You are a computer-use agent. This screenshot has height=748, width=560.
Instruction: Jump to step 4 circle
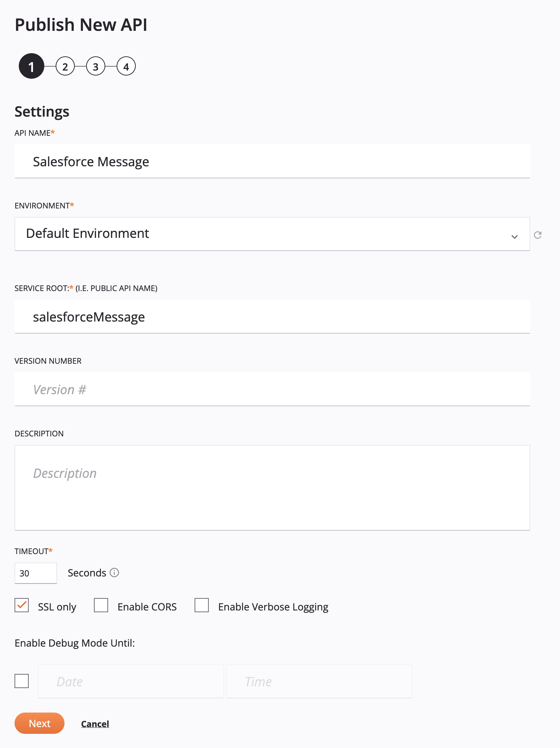(x=126, y=66)
